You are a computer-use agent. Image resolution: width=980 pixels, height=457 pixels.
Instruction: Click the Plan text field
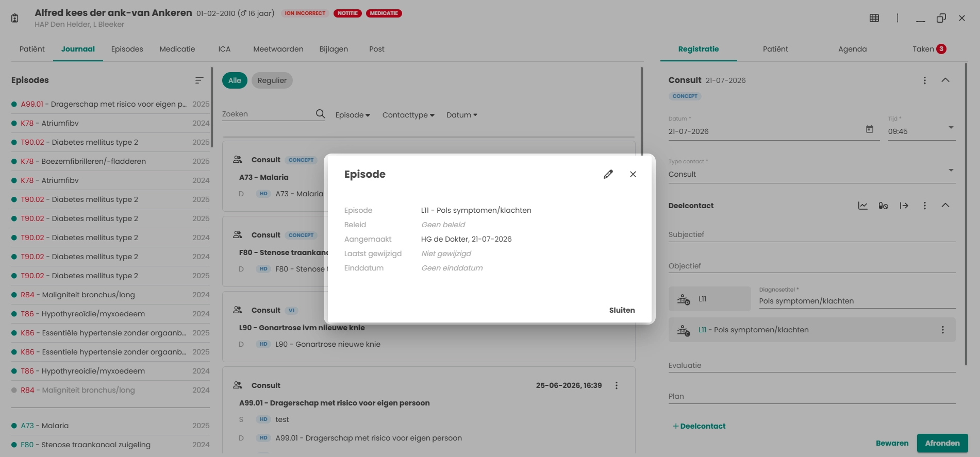pos(812,396)
